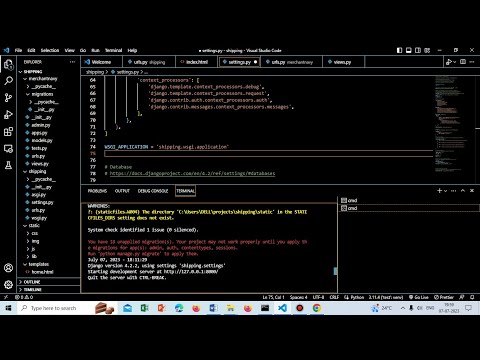
Task: Open remote window indicator in status bar
Action: [6, 297]
